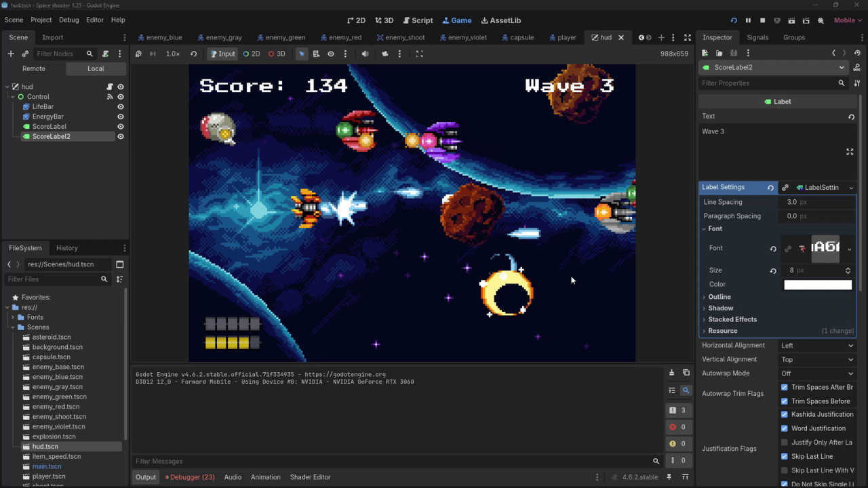This screenshot has width=868, height=488.
Task: Load a resource in Inspector
Action: click(719, 53)
